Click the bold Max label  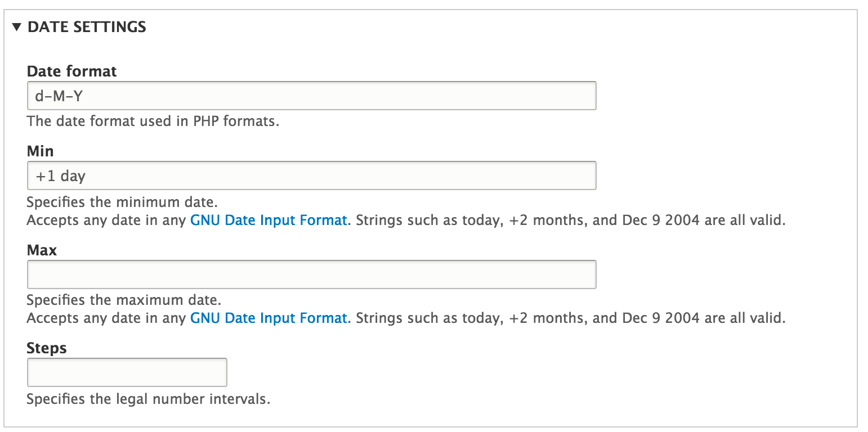42,250
